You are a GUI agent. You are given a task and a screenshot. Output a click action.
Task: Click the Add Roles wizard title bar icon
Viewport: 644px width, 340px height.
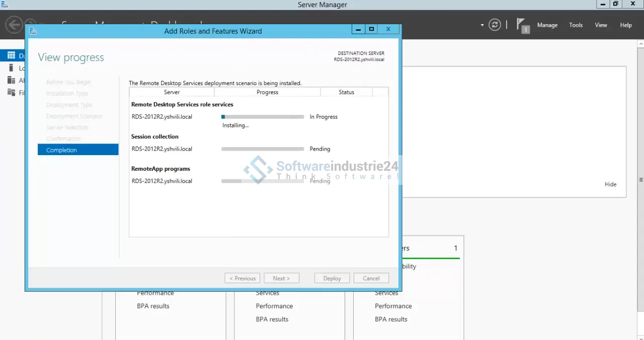[x=33, y=31]
